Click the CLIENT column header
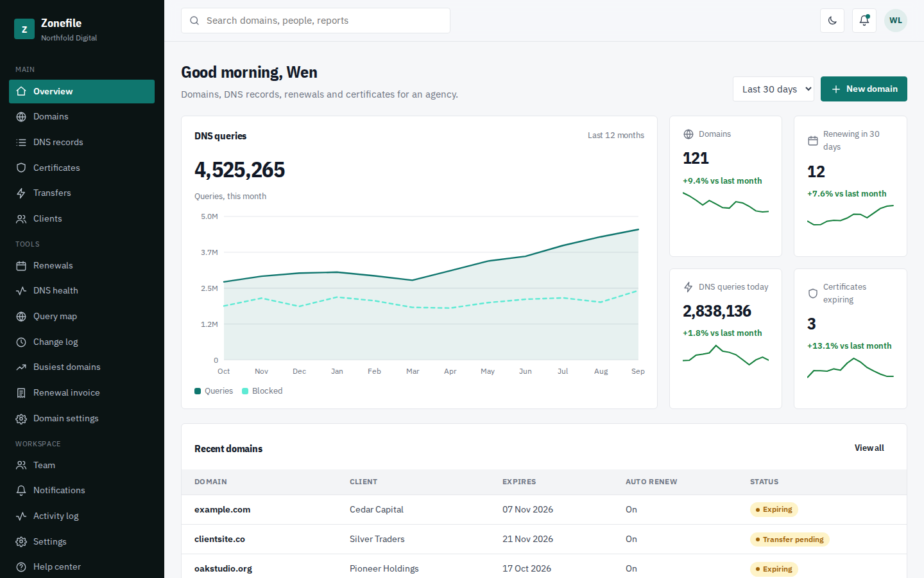This screenshot has width=924, height=578. 363,482
